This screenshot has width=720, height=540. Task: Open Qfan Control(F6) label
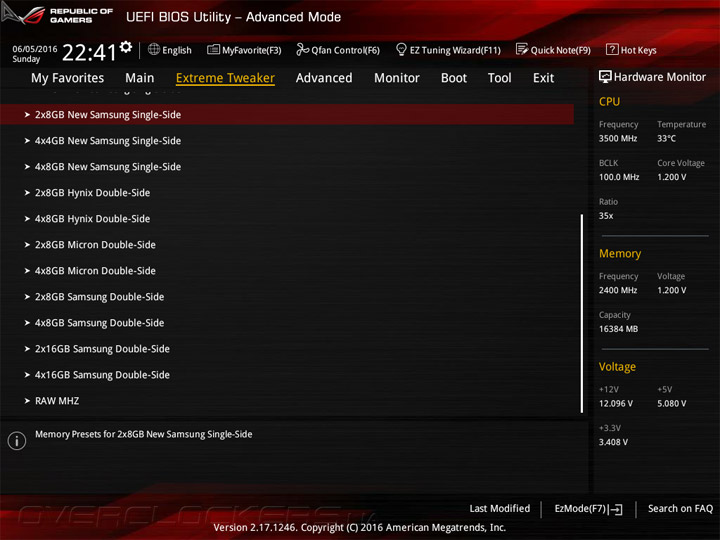click(x=345, y=50)
